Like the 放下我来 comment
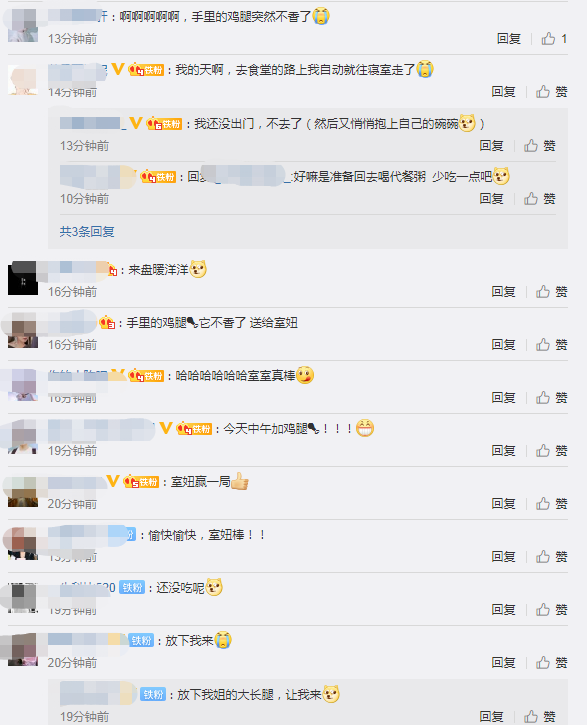Screen dimensions: 587x725 (551, 663)
